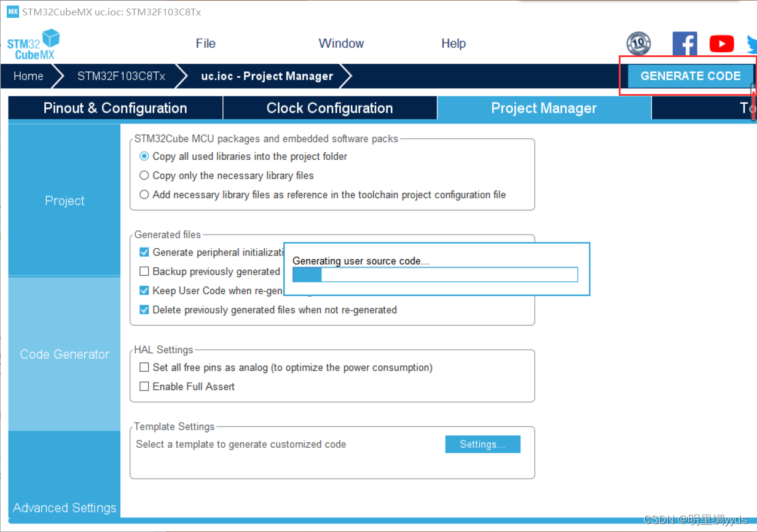Click the GENERATE CODE button
The height and width of the screenshot is (532, 757).
[691, 76]
